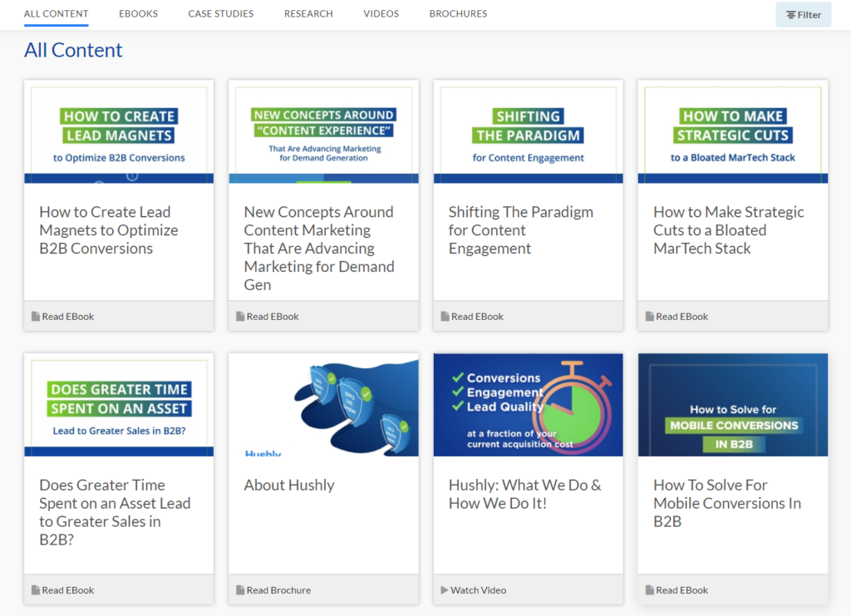Click document icon beside Read Brochure
Image resolution: width=851 pixels, height=616 pixels.
[x=240, y=590]
